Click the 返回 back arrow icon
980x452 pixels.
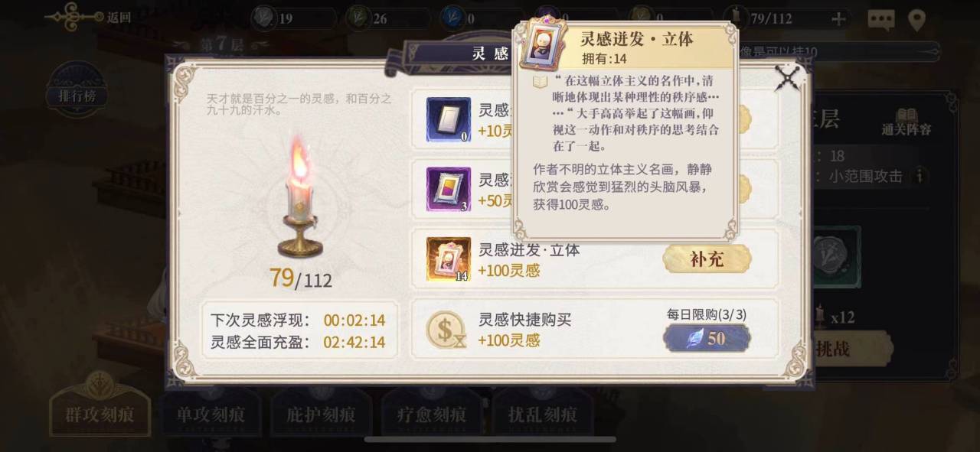tap(74, 16)
